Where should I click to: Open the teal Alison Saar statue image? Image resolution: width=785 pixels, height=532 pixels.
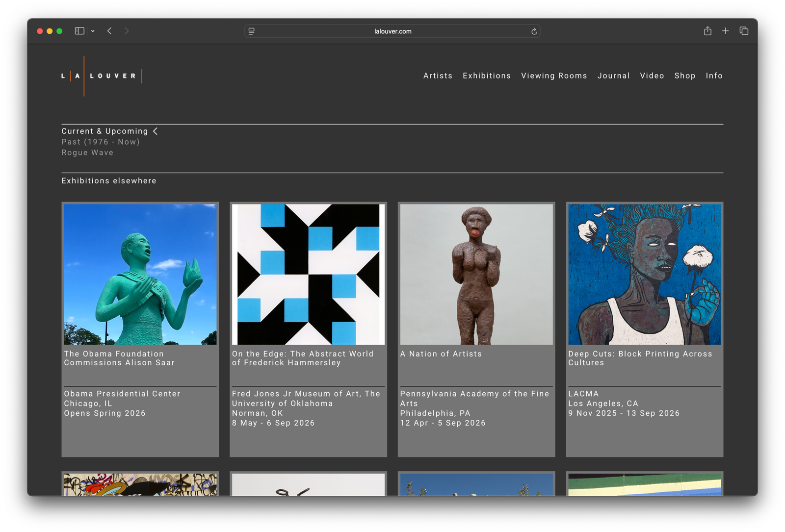(x=140, y=275)
